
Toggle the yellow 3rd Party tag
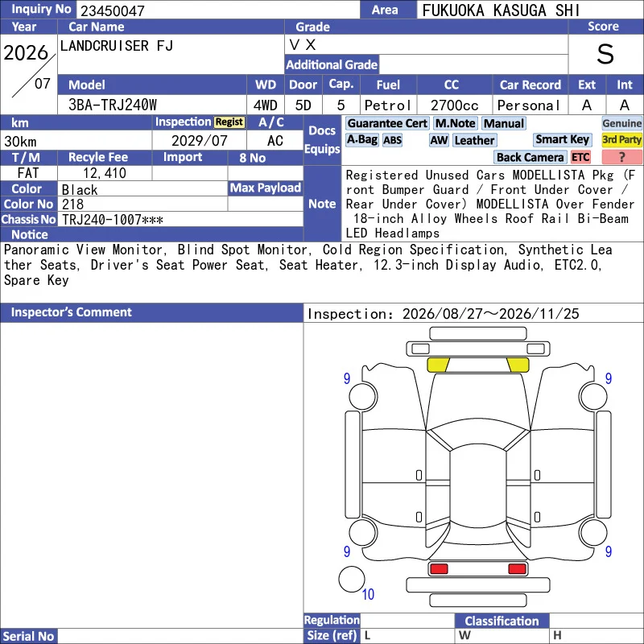click(621, 139)
